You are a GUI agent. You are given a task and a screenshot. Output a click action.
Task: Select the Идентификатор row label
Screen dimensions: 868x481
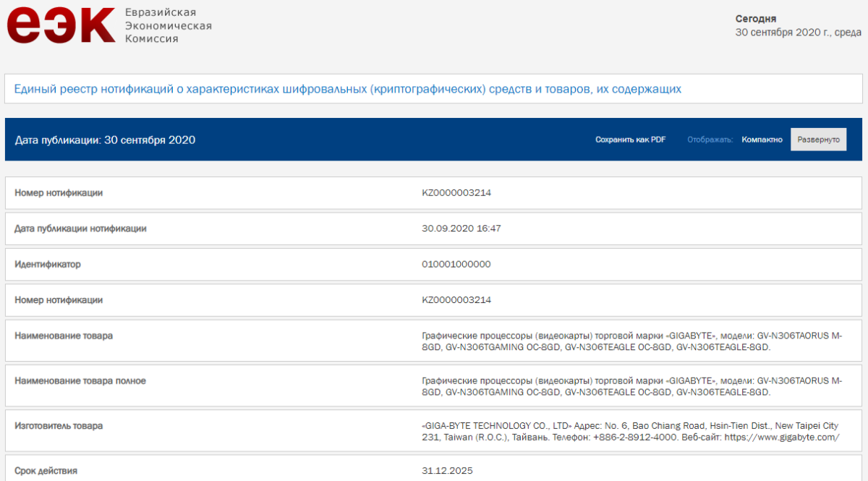click(x=48, y=264)
